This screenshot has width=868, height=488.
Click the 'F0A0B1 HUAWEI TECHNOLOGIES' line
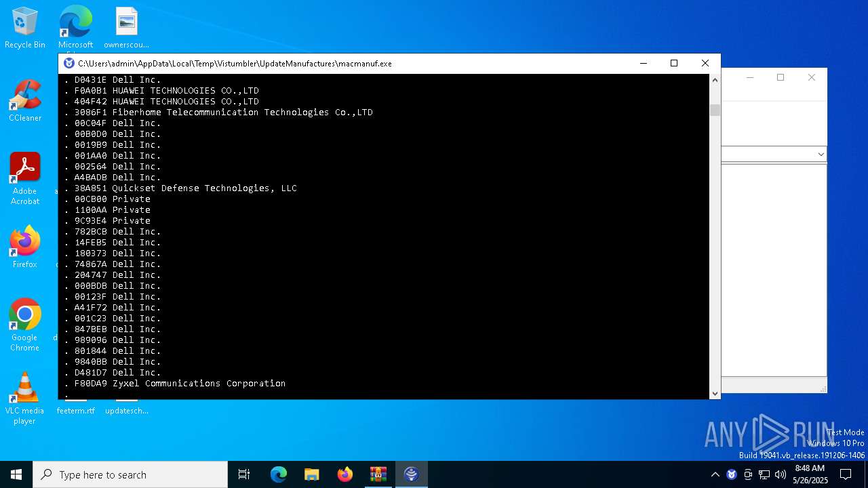tap(161, 91)
